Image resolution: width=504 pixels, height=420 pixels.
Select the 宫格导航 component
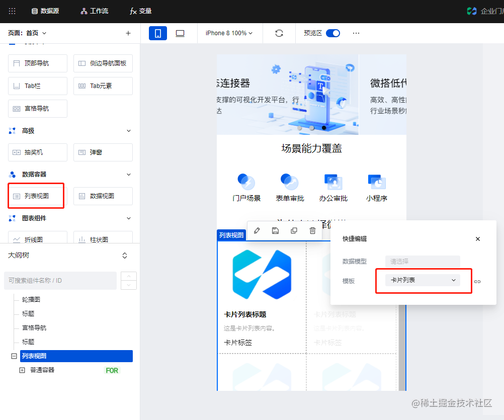tap(38, 109)
